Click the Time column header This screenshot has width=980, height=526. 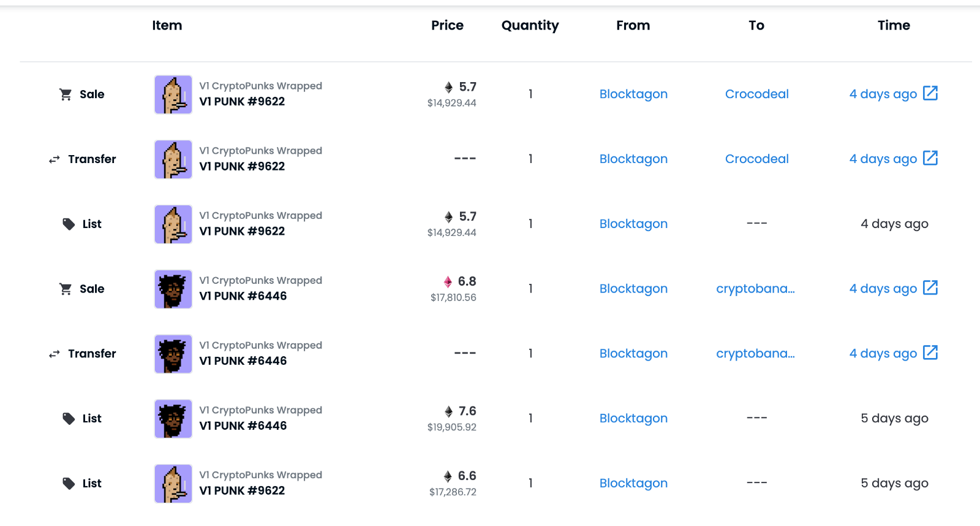click(x=894, y=25)
